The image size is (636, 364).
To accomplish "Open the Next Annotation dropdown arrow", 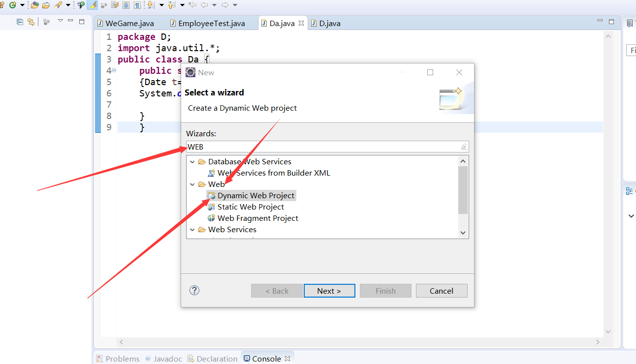I will 161,5.
